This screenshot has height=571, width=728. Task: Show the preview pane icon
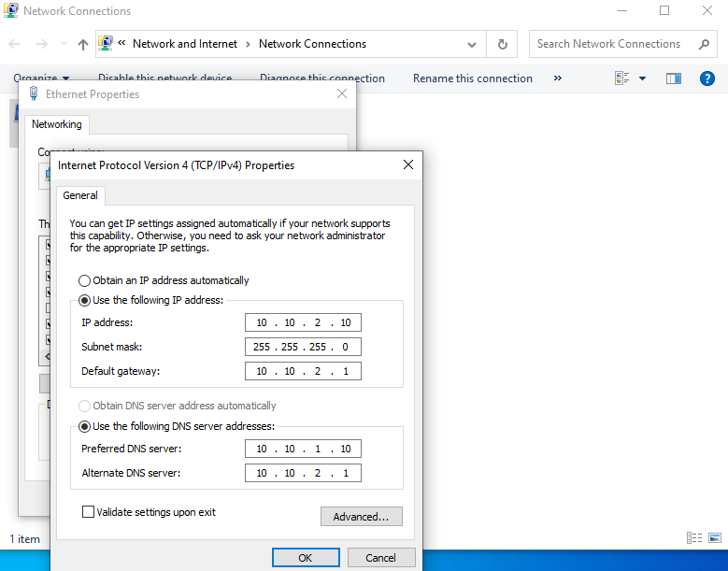point(673,79)
